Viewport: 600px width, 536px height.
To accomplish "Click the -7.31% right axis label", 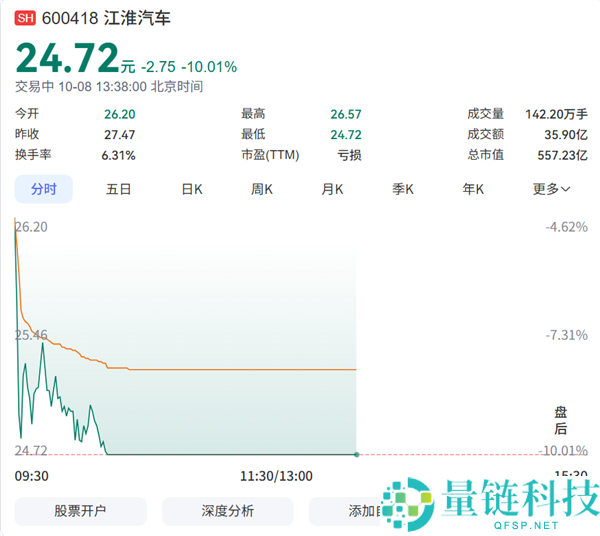I will [x=566, y=336].
